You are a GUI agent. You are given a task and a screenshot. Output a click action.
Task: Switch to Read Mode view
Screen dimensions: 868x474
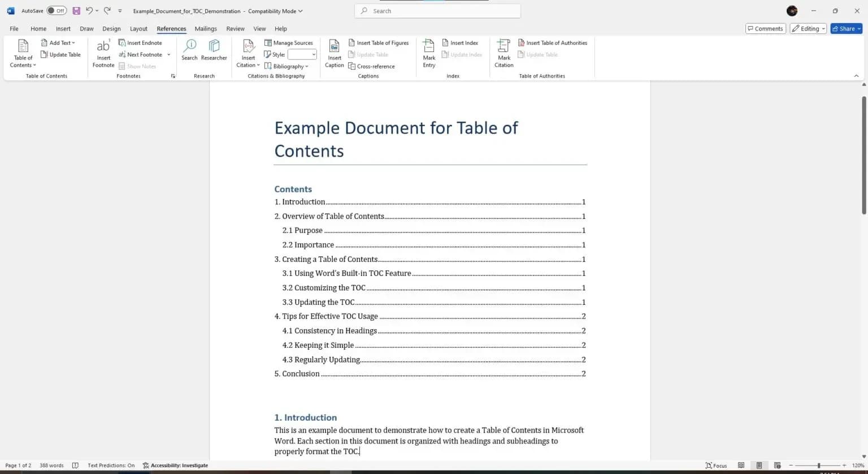(x=741, y=466)
